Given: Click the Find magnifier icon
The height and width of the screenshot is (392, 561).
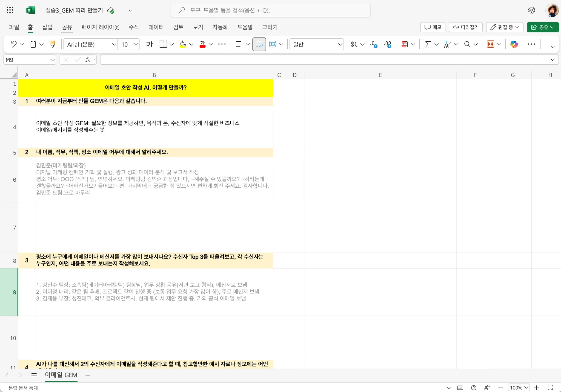Looking at the screenshot, I should [x=467, y=44].
